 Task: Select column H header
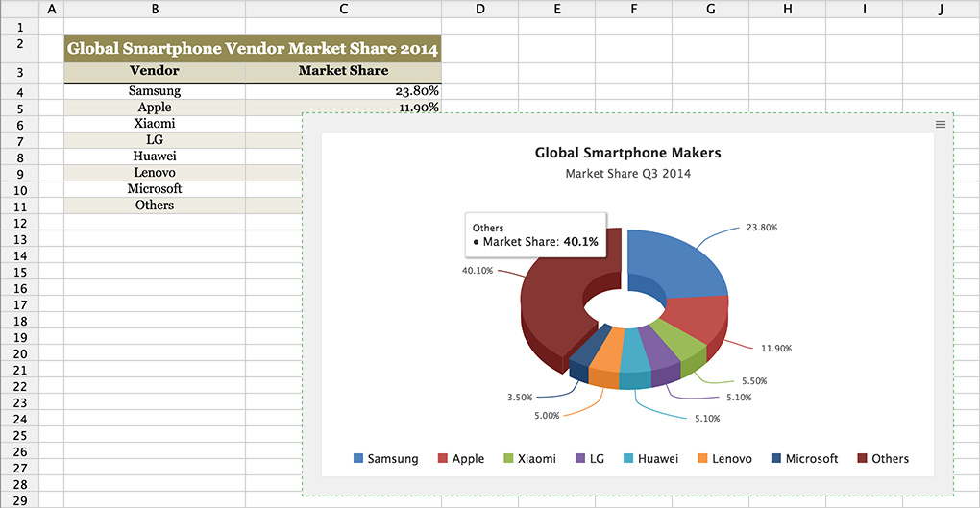click(x=787, y=9)
